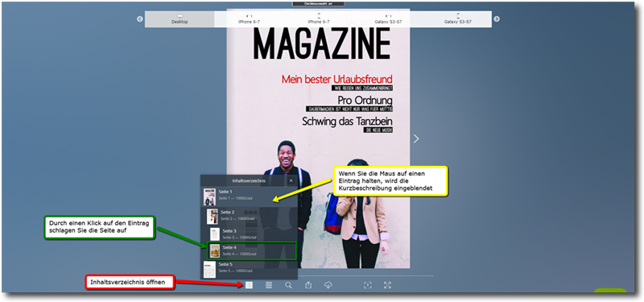644x302 pixels.
Task: Select the Galaxy S3-S7 landscape device tab
Action: pos(388,19)
